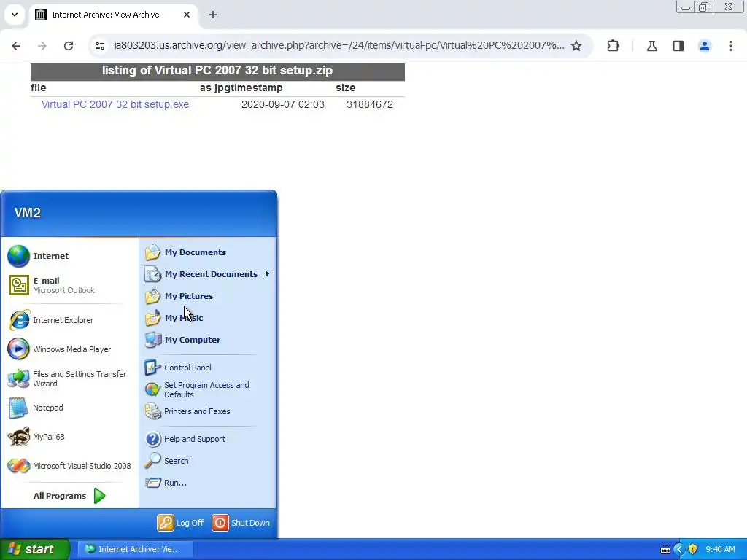Click the VM2 user name header
Viewport: 747px width, 560px height.
point(28,212)
